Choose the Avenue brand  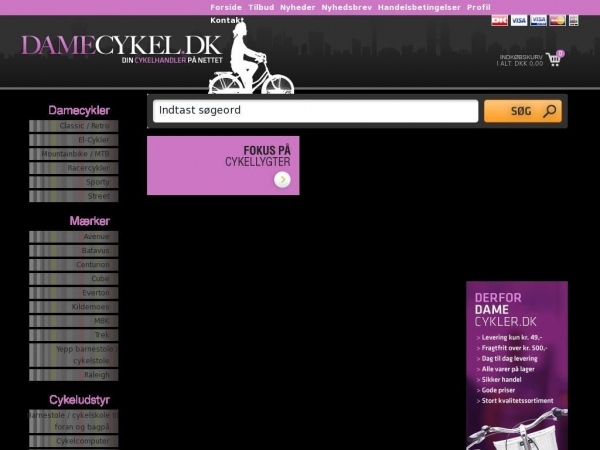point(73,237)
